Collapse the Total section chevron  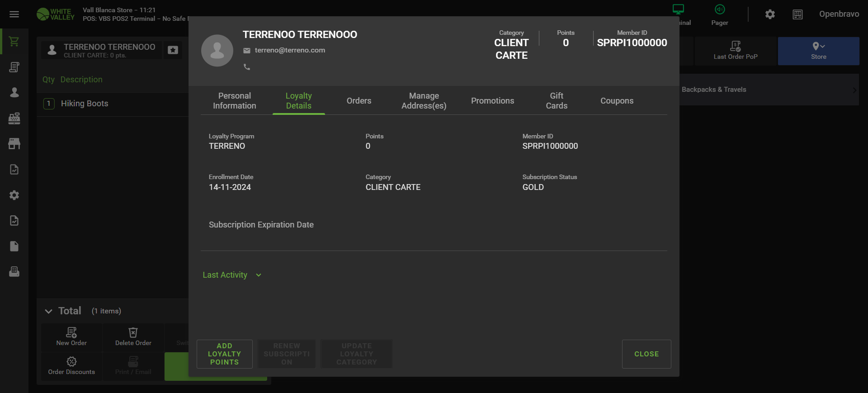(48, 311)
